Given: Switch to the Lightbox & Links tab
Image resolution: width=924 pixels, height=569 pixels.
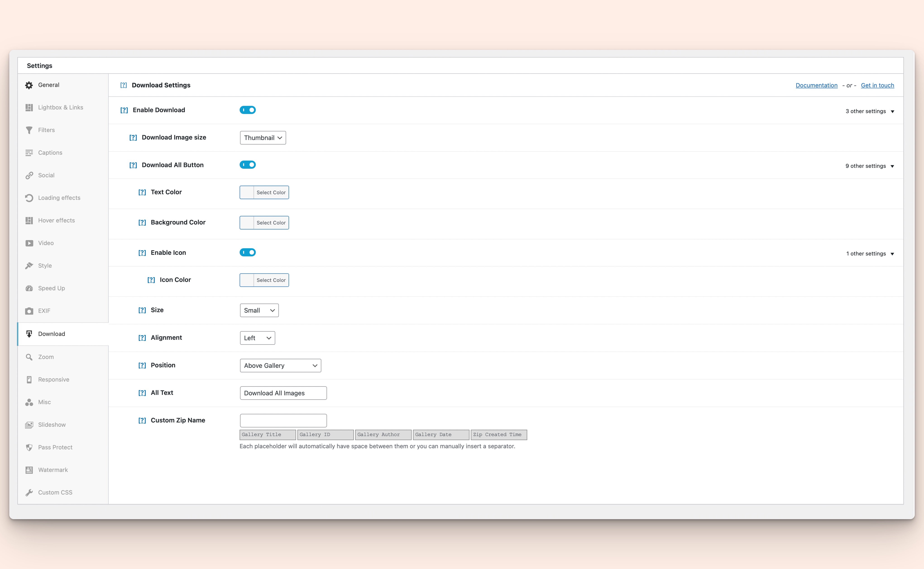Looking at the screenshot, I should coord(63,108).
